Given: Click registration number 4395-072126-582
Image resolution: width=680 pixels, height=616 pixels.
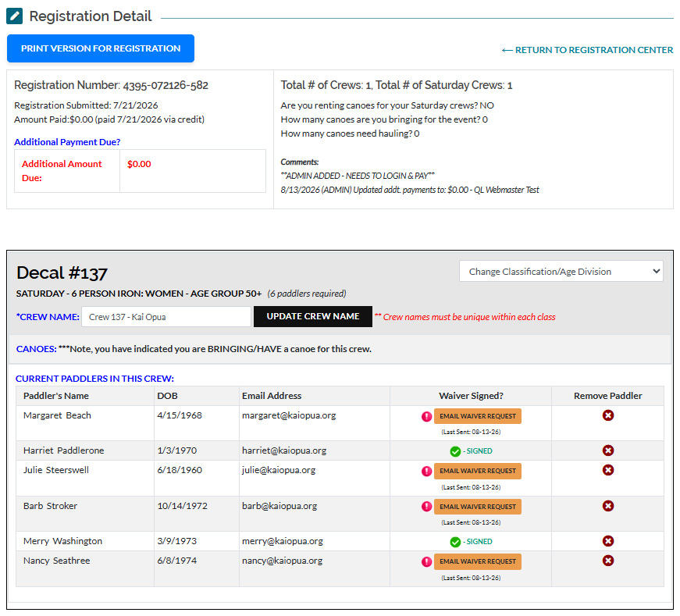Looking at the screenshot, I should 166,85.
